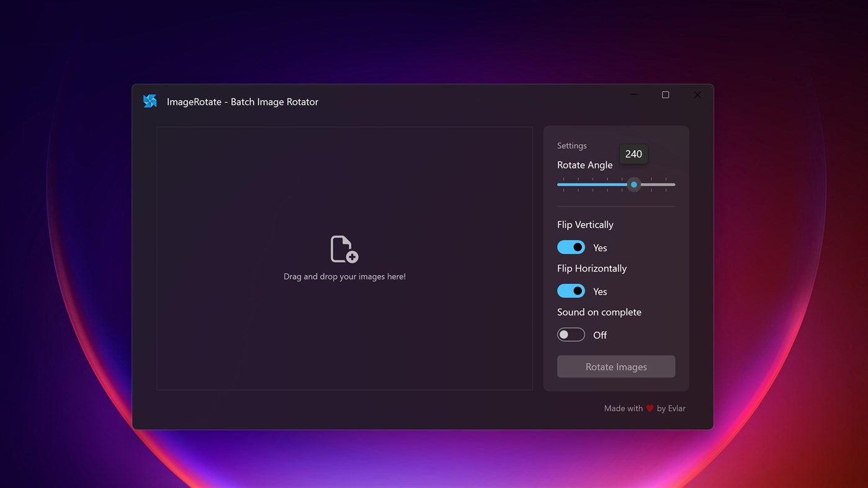The width and height of the screenshot is (868, 488).
Task: Click the 240 angle value badge
Action: pos(633,154)
